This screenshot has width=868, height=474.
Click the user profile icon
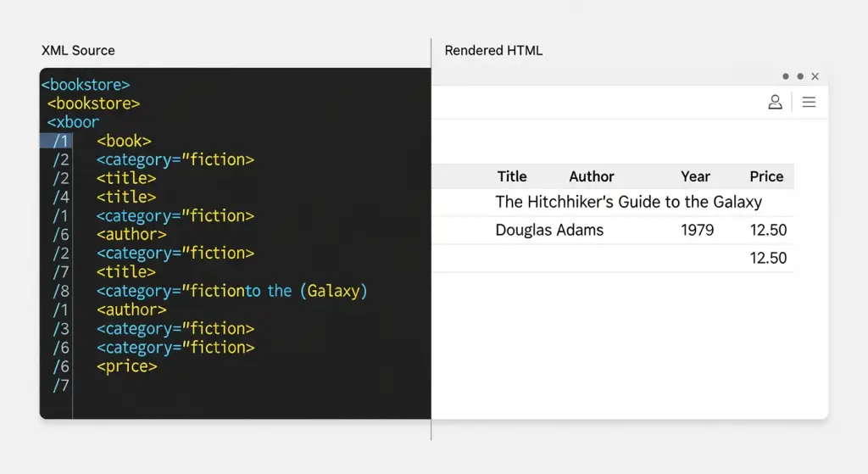[775, 102]
